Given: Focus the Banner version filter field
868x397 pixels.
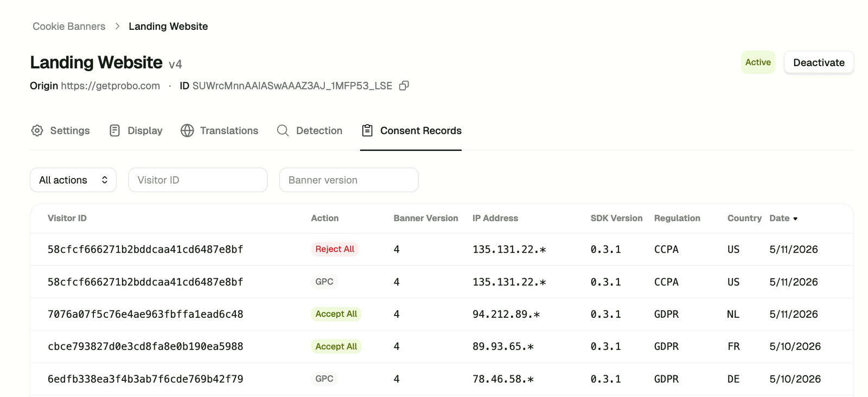Looking at the screenshot, I should tap(349, 180).
